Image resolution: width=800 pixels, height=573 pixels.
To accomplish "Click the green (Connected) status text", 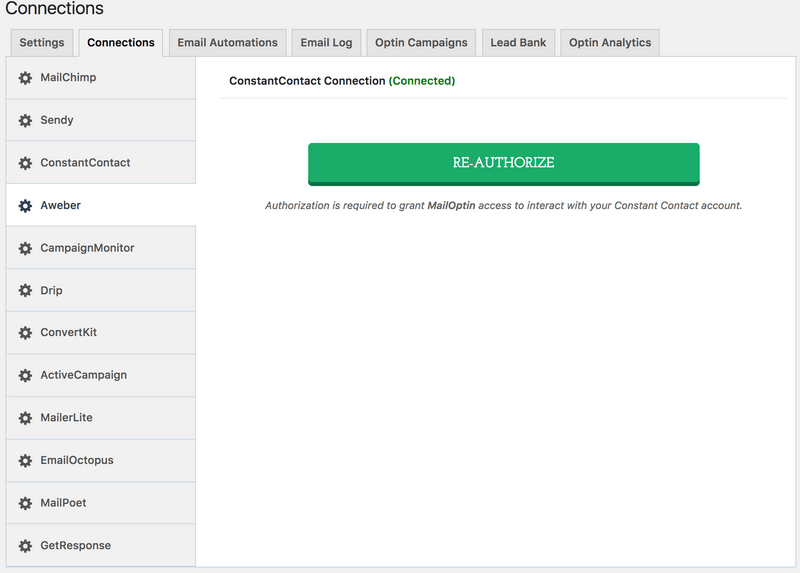I will coord(422,81).
